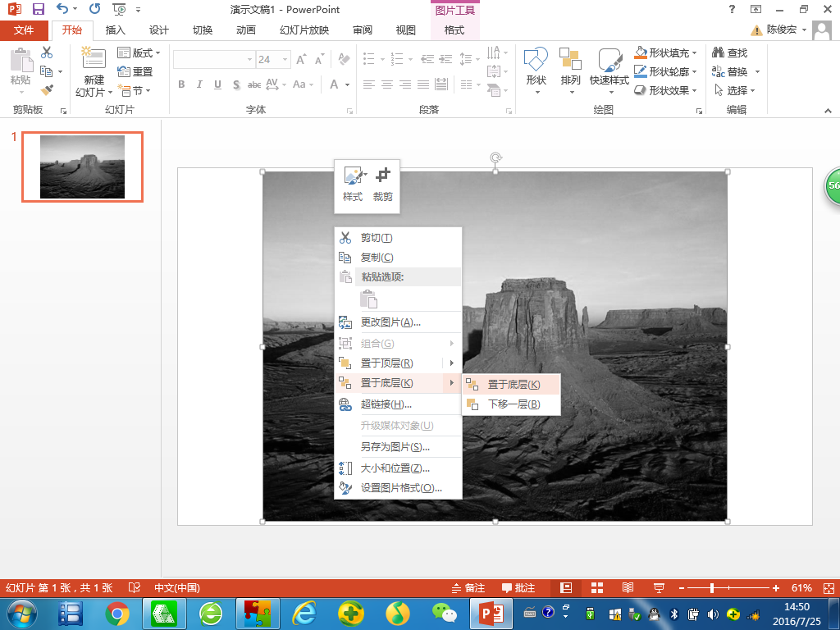Toggle text Shadow button
The image size is (840, 630).
236,84
